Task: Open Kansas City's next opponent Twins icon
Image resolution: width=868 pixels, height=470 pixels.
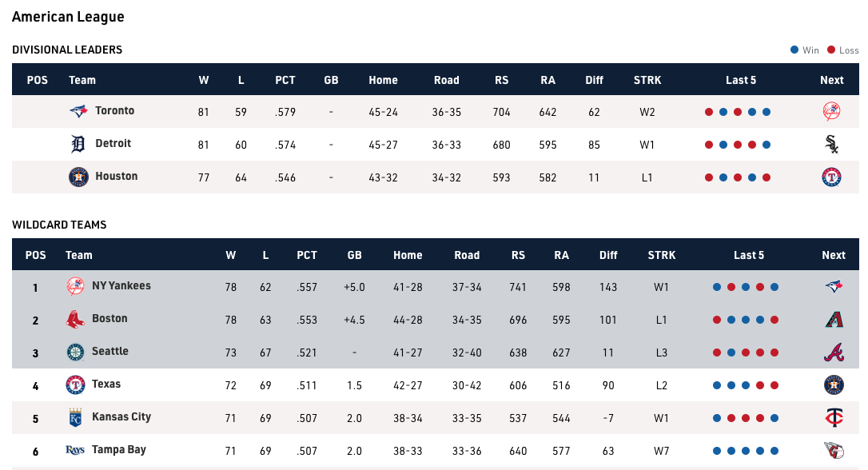Action: (834, 418)
